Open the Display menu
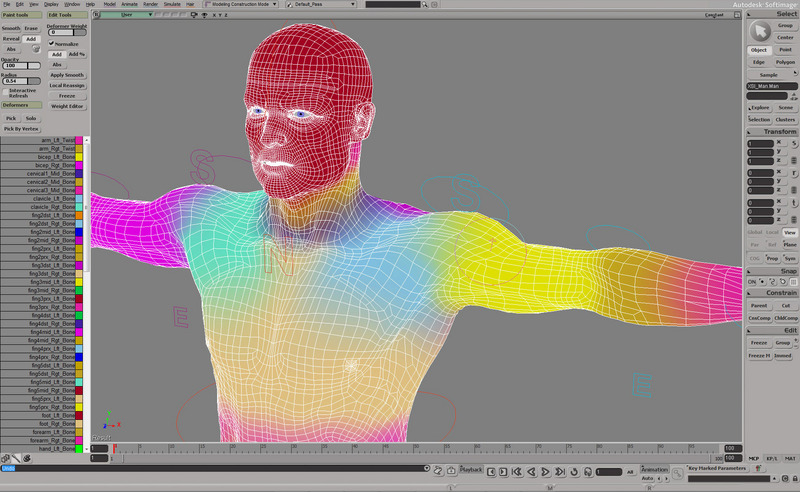Viewport: 800px width, 492px height. tap(51, 4)
